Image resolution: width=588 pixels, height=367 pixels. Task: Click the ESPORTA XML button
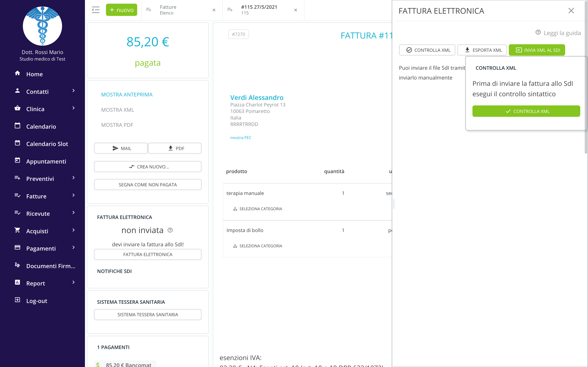pos(482,50)
